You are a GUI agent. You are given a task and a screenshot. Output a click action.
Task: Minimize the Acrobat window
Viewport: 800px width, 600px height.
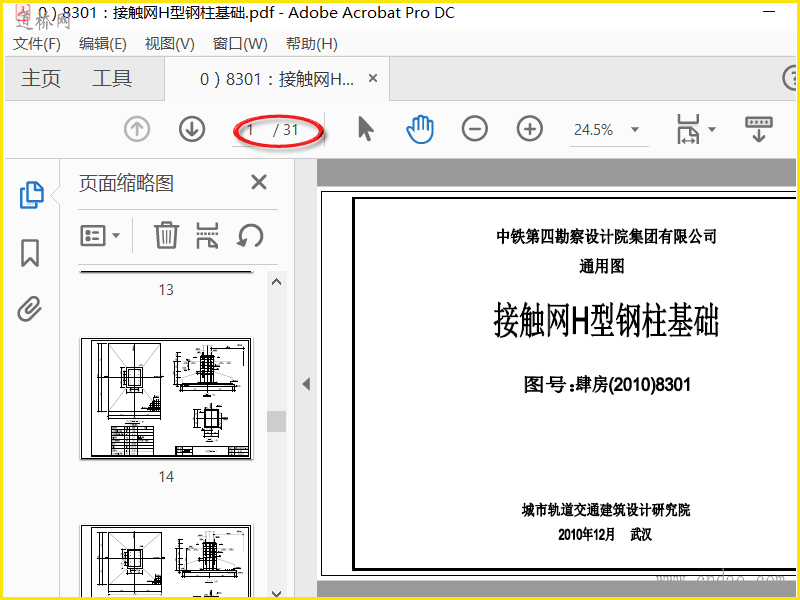[x=769, y=11]
